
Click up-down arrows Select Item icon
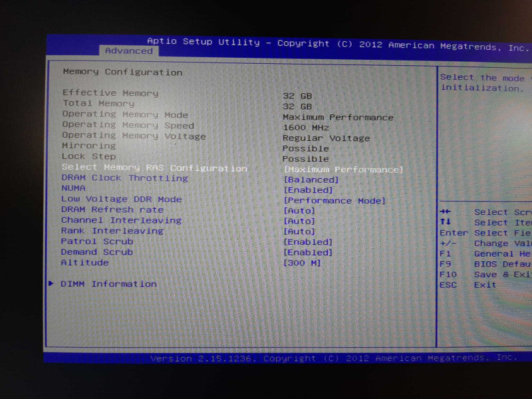[x=445, y=222]
